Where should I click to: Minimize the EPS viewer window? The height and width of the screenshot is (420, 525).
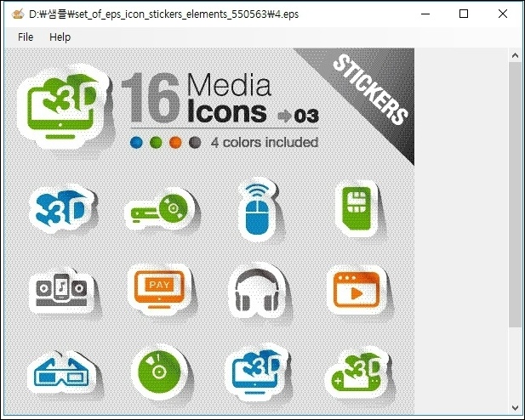(425, 14)
